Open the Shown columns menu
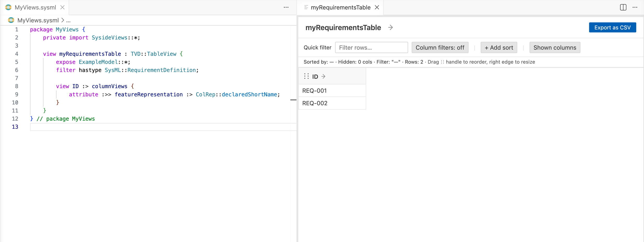This screenshot has height=242, width=644. 555,48
